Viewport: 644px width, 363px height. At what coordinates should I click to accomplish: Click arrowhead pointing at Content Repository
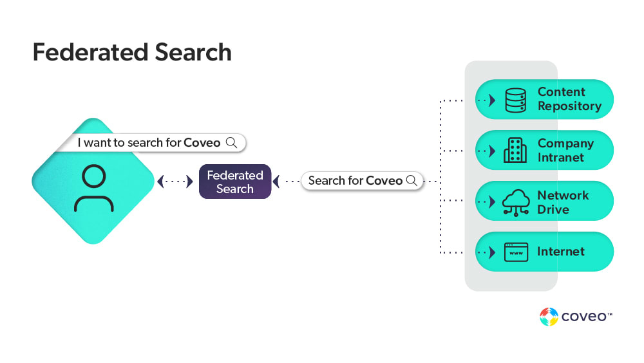(493, 100)
